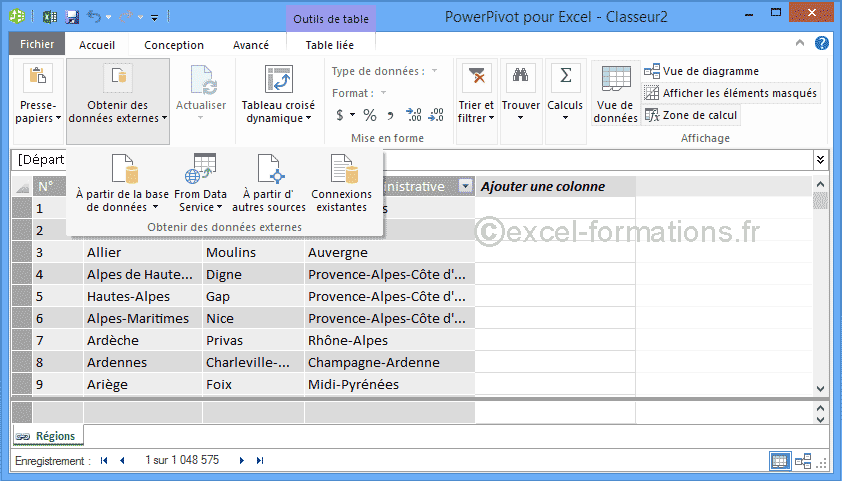
Task: Select À partir de la base de données
Action: (122, 184)
